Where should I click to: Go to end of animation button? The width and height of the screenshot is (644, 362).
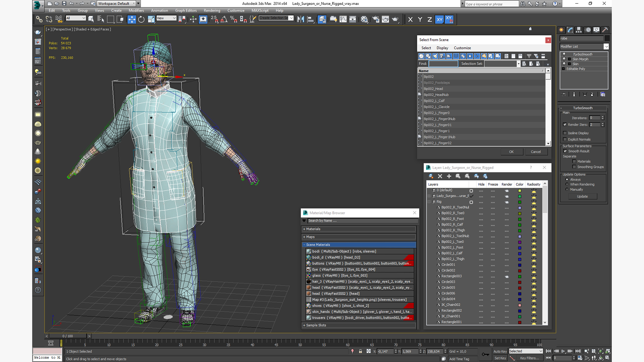coord(578,351)
